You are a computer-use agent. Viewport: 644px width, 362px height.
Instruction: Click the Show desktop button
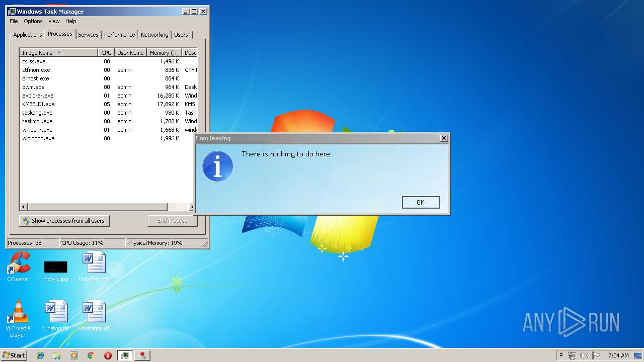click(638, 355)
